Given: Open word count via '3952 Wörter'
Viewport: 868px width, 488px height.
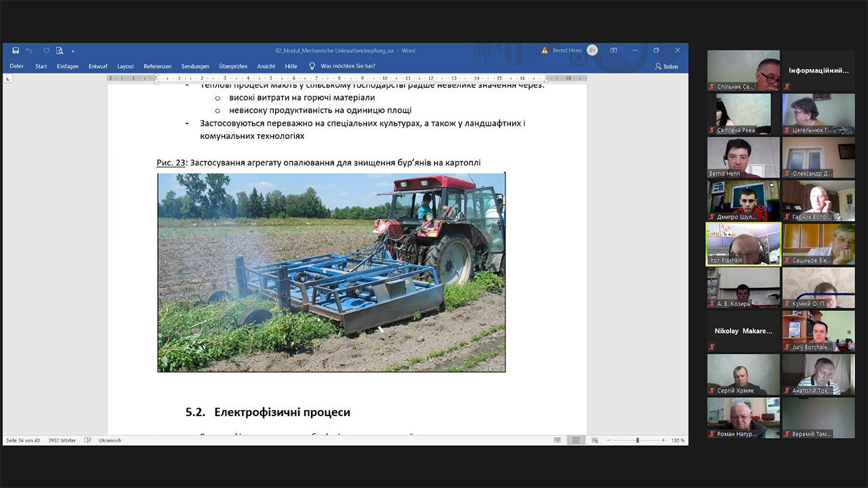Looking at the screenshot, I should click(62, 441).
